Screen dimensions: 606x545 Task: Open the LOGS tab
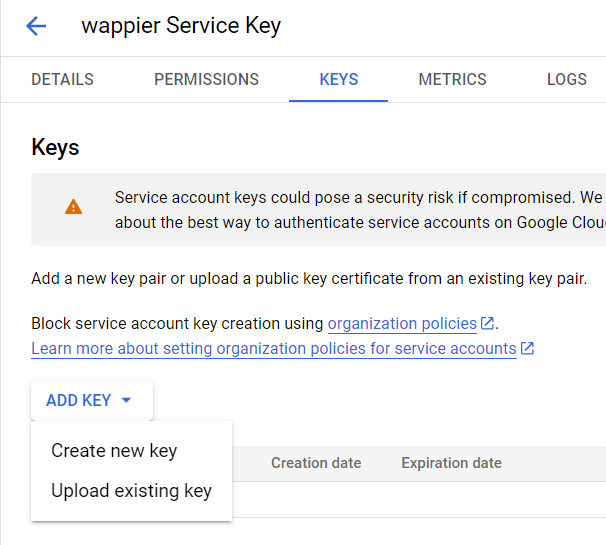point(567,79)
